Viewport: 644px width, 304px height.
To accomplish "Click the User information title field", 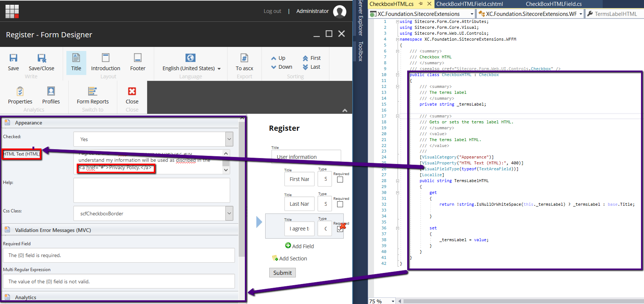I will 306,157.
